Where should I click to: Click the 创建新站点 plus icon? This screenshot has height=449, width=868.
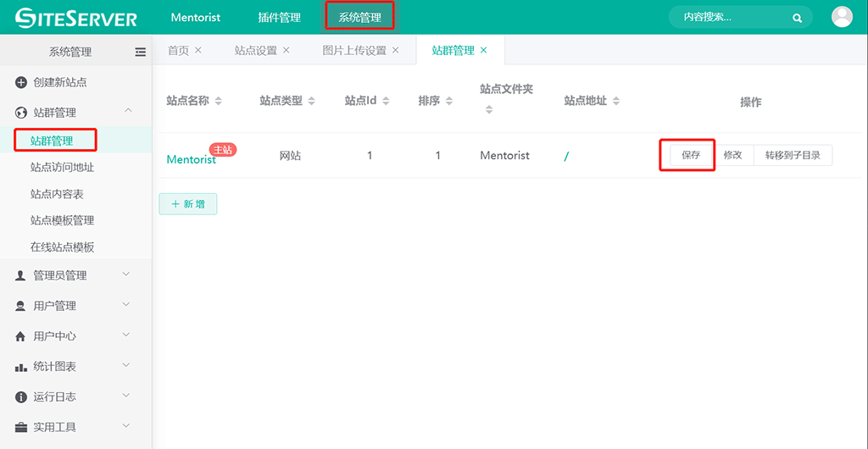pyautogui.click(x=21, y=82)
